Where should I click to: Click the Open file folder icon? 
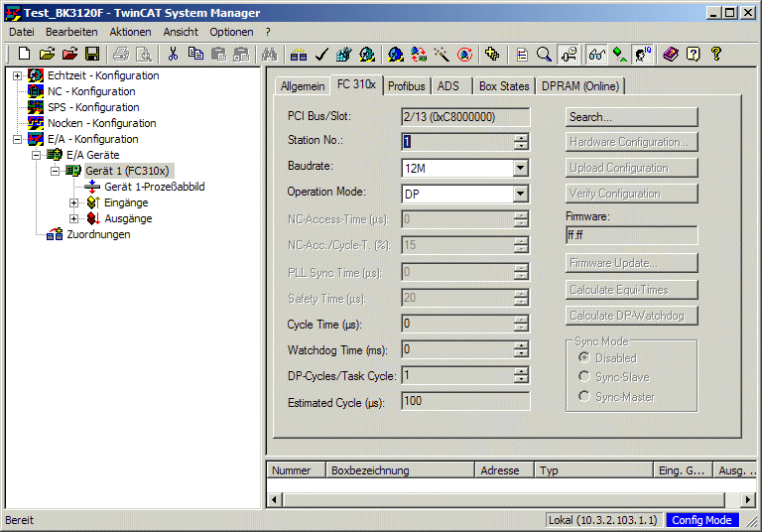47,54
